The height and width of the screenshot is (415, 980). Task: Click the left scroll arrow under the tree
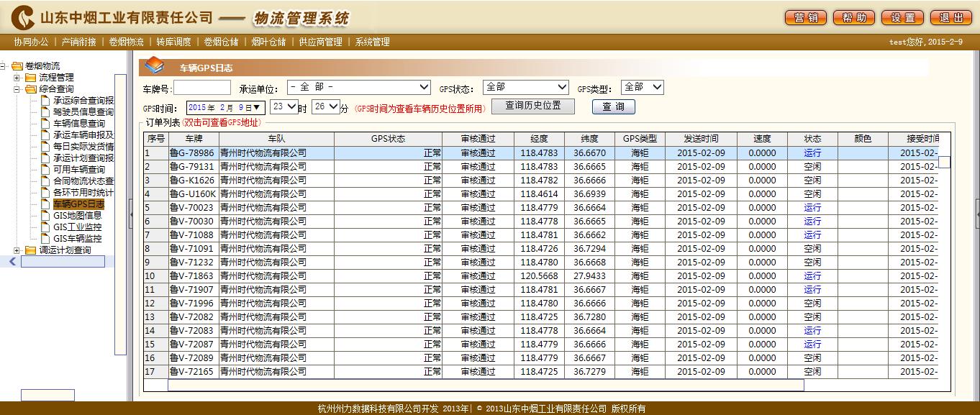pyautogui.click(x=12, y=262)
